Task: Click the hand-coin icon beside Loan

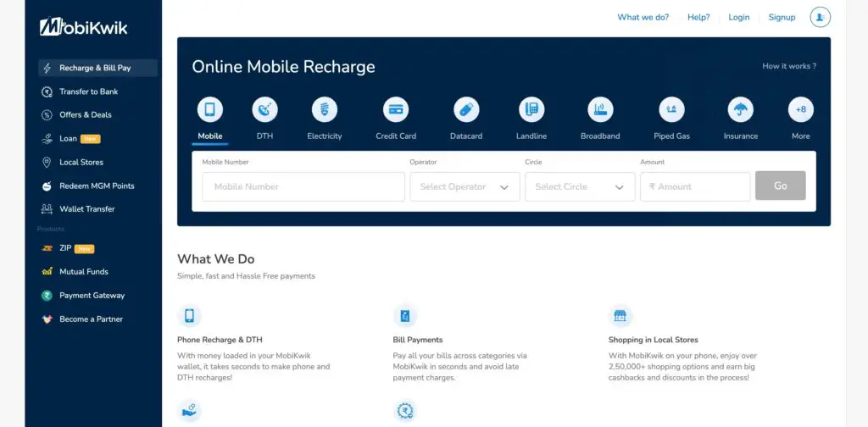Action: (47, 139)
